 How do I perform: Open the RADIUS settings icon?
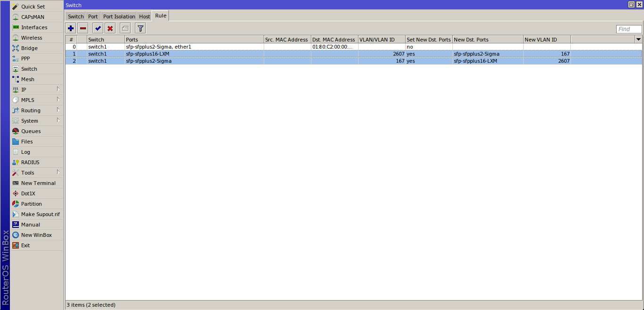16,162
